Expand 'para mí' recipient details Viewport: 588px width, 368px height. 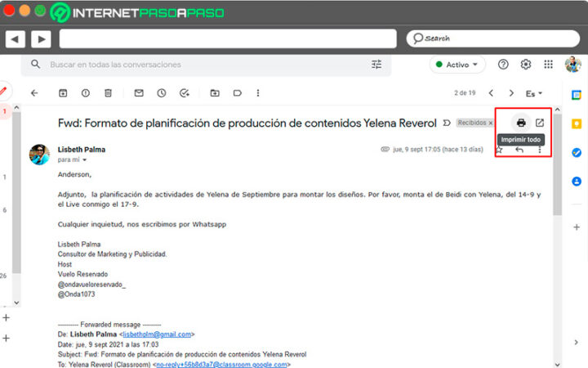84,160
